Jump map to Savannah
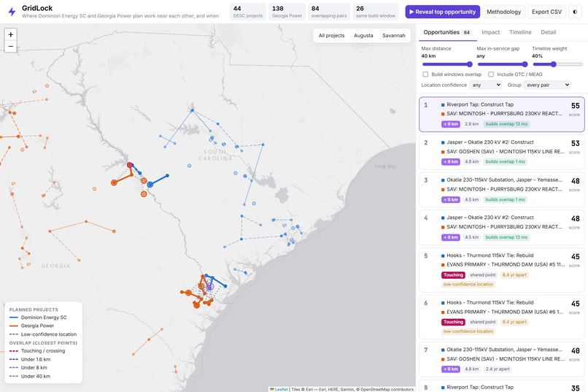The width and height of the screenshot is (588, 392). (394, 36)
